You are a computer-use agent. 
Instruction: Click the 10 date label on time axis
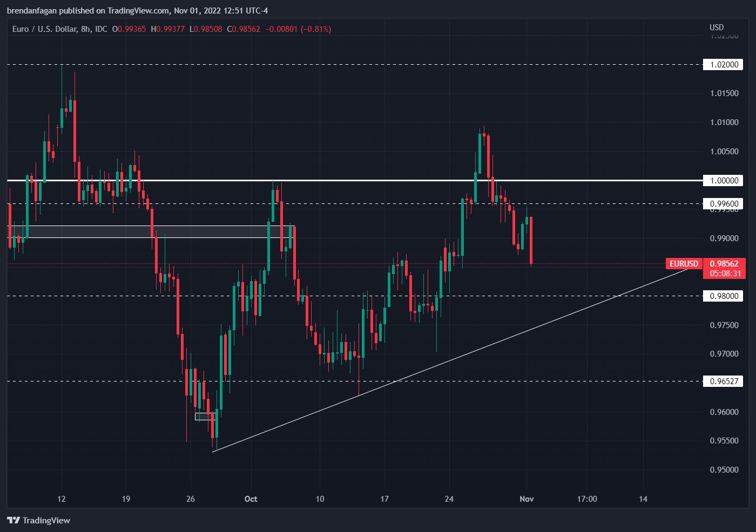320,499
